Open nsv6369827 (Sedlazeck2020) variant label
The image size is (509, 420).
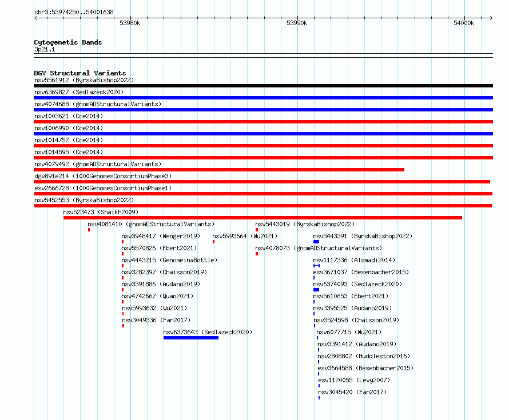79,92
